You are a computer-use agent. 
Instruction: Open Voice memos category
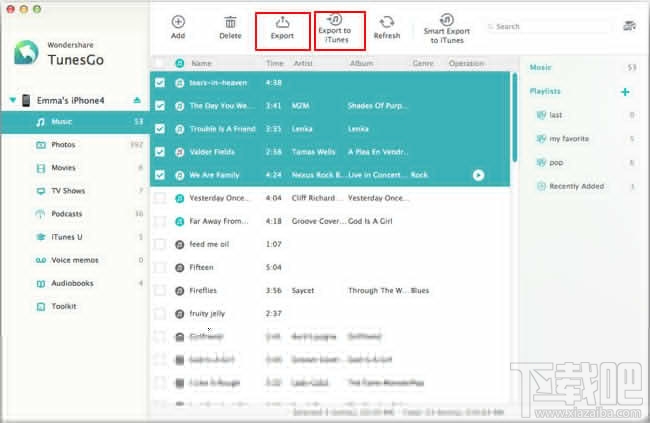pyautogui.click(x=75, y=260)
